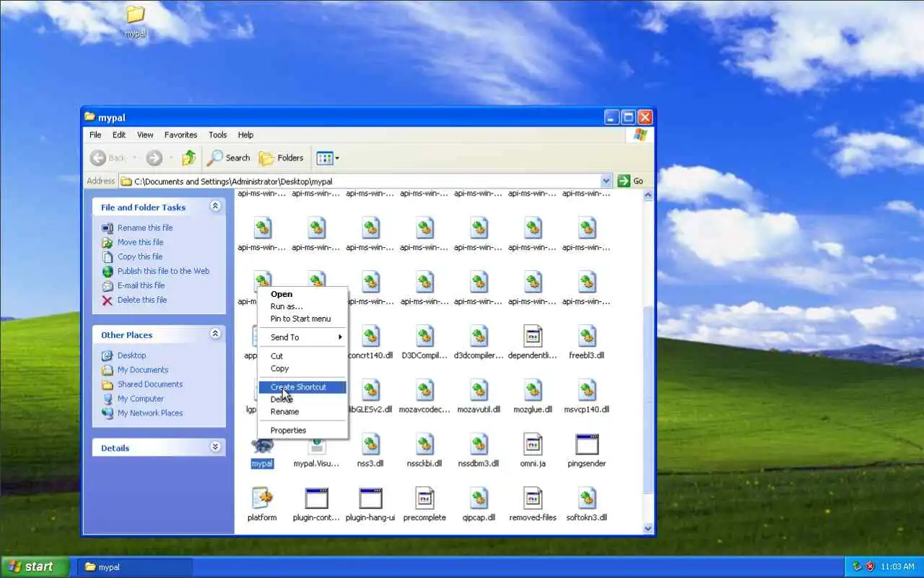Open the Favorites menu
This screenshot has width=924, height=578.
tap(180, 134)
